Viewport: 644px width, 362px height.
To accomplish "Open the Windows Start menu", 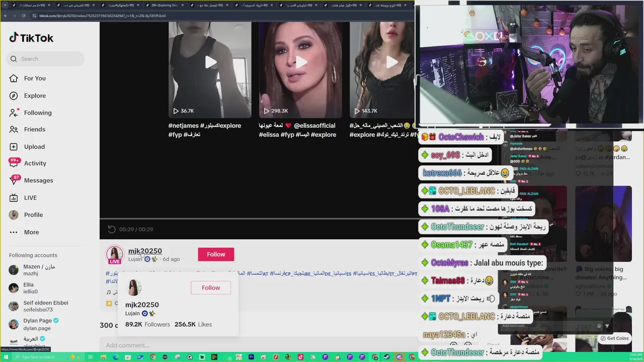I will [x=6, y=357].
